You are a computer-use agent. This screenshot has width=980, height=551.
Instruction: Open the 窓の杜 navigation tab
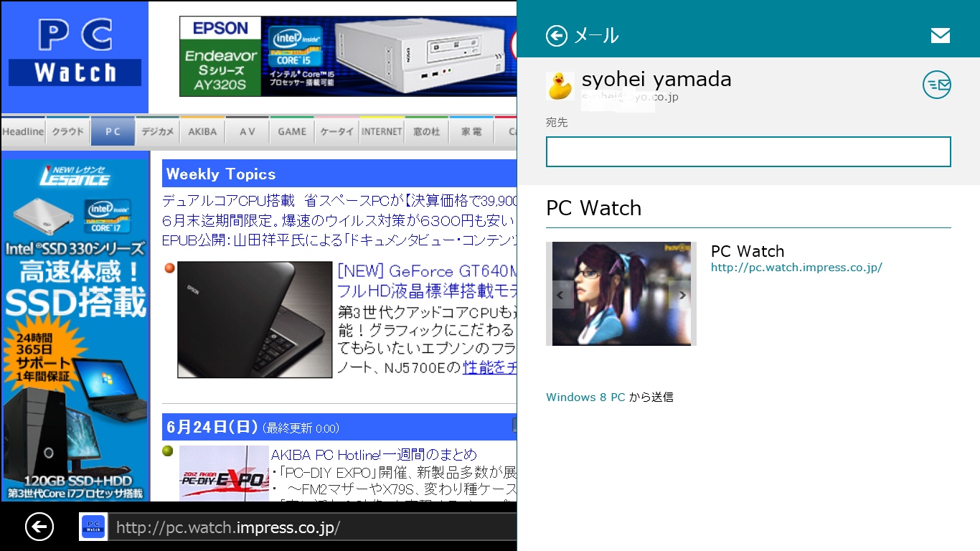(x=427, y=132)
